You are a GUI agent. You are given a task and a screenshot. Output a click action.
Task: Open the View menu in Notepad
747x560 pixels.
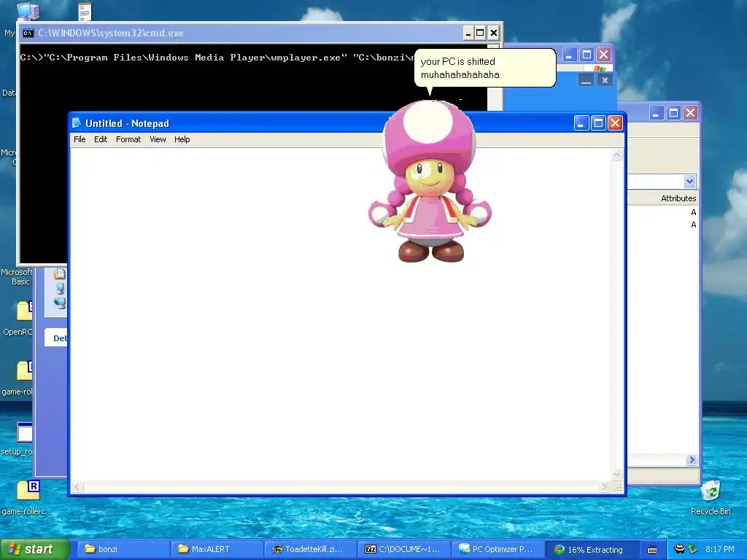(158, 139)
